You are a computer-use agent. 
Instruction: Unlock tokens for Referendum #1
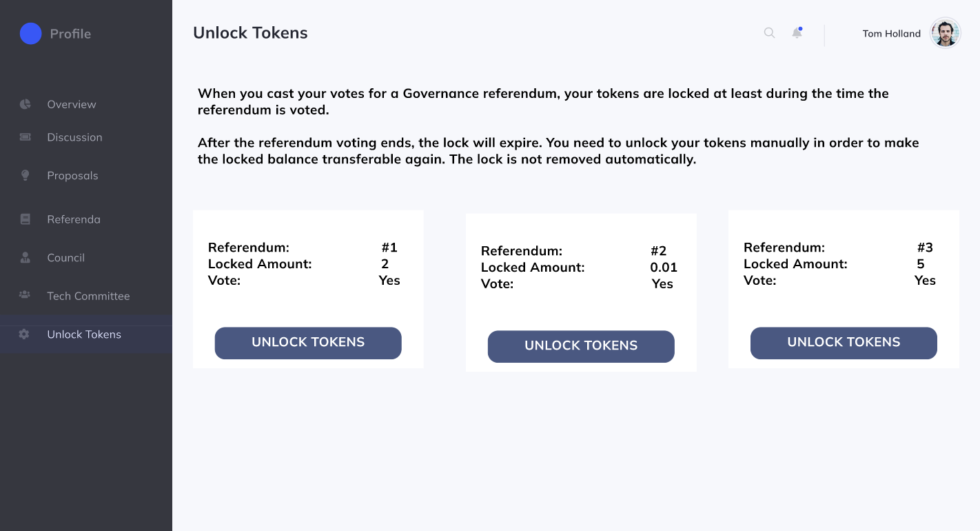click(x=308, y=343)
